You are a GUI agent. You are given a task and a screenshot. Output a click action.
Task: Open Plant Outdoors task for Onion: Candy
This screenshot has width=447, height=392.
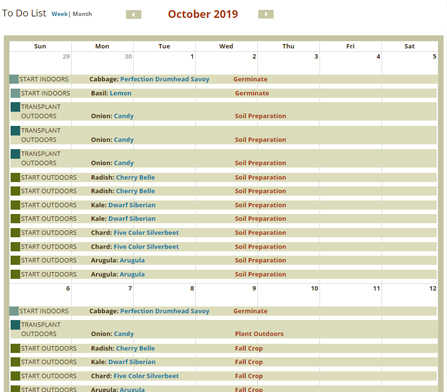coord(259,334)
